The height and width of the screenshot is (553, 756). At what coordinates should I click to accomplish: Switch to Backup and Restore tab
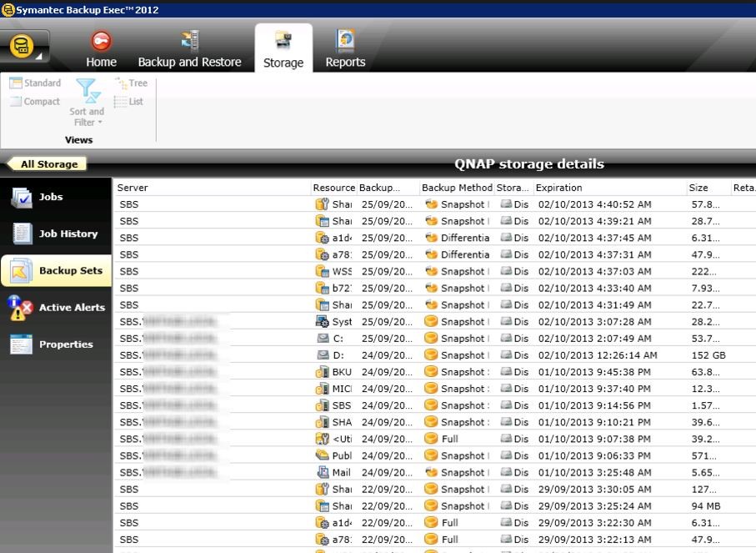coord(189,50)
